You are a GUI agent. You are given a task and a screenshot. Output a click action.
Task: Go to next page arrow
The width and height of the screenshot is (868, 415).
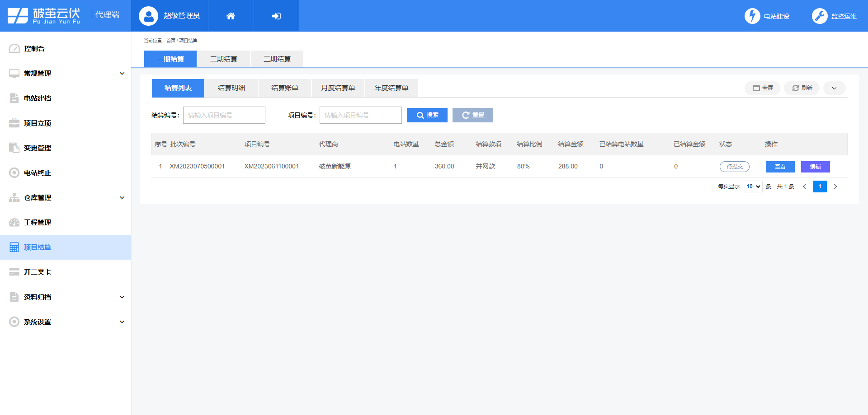coord(835,187)
